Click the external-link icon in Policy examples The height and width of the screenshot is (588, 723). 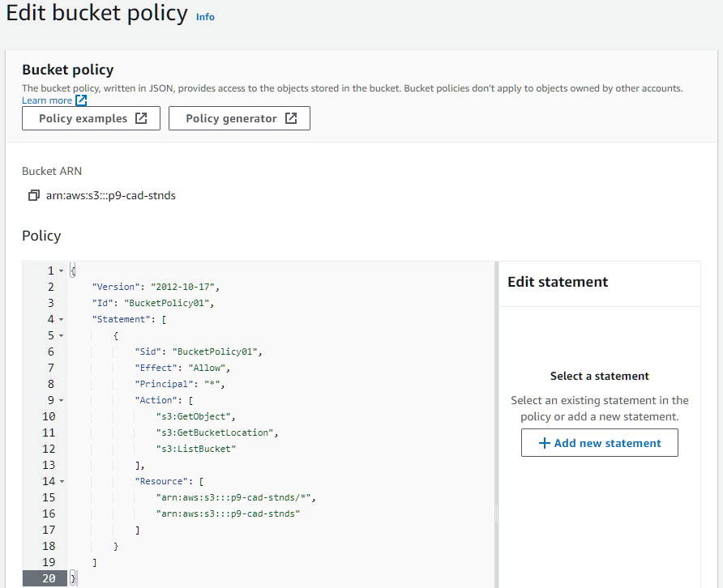click(141, 118)
